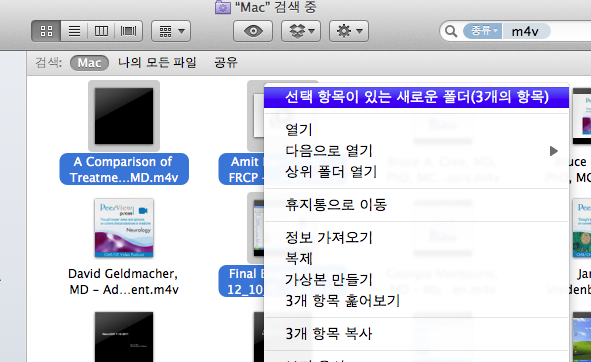
Task: Switch to Cover Flow view
Action: tap(129, 31)
